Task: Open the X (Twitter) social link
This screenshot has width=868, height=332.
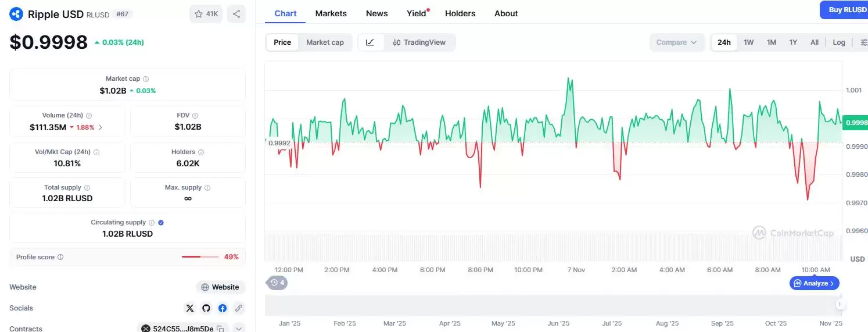Action: pyautogui.click(x=190, y=308)
